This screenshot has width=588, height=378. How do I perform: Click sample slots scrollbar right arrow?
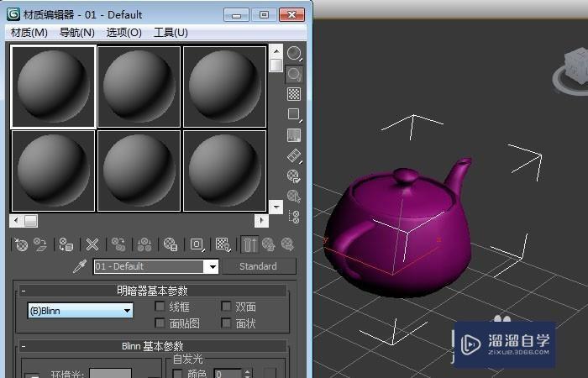click(261, 220)
